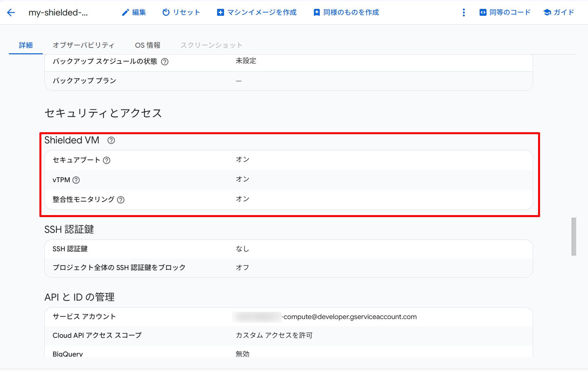Open help icon next to セキュアブート
The image size is (588, 371).
[x=107, y=160]
